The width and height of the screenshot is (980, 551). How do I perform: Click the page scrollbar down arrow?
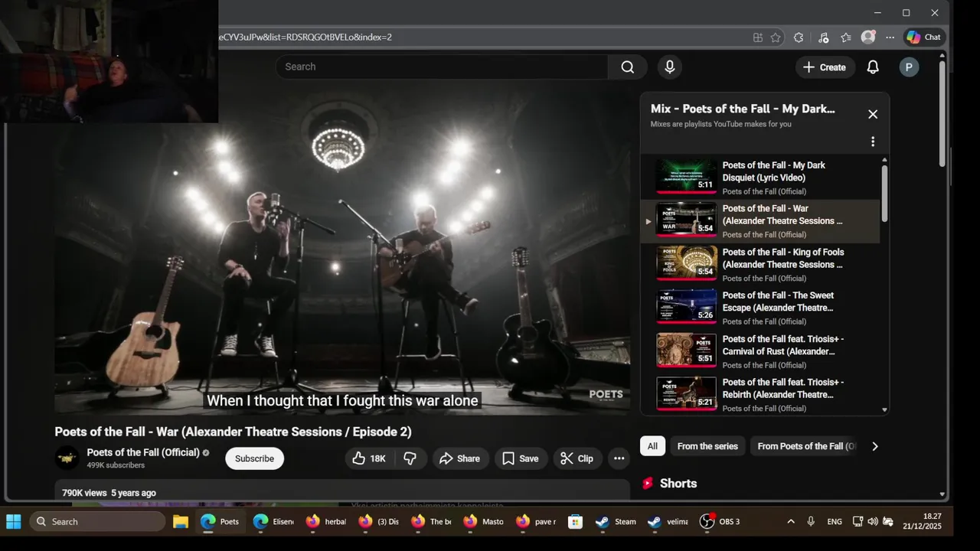pyautogui.click(x=942, y=494)
